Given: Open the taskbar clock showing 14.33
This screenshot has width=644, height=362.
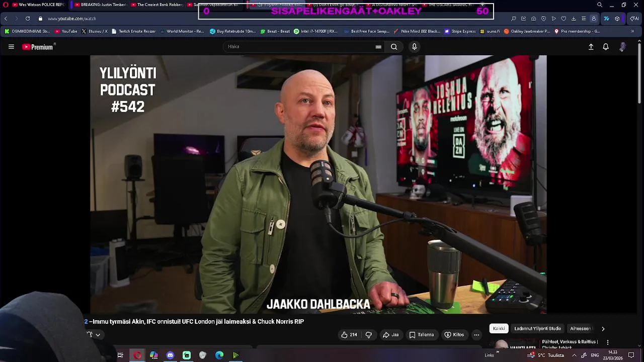Looking at the screenshot, I should 613,355.
